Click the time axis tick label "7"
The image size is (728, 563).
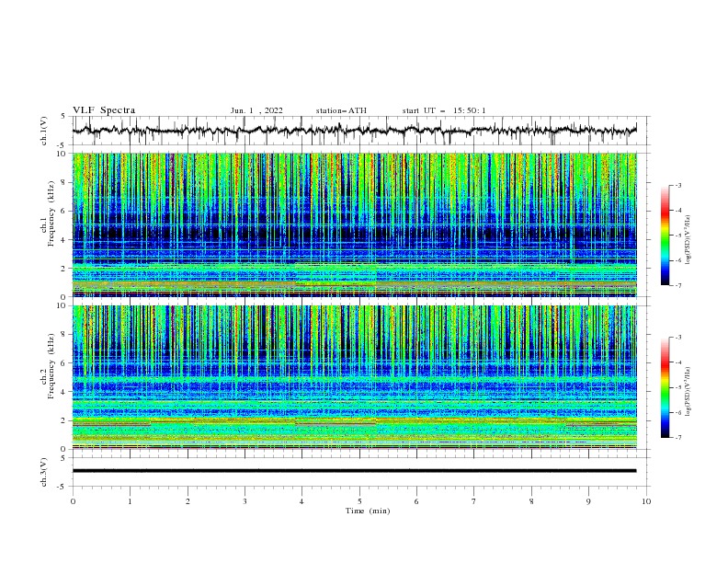pos(474,501)
